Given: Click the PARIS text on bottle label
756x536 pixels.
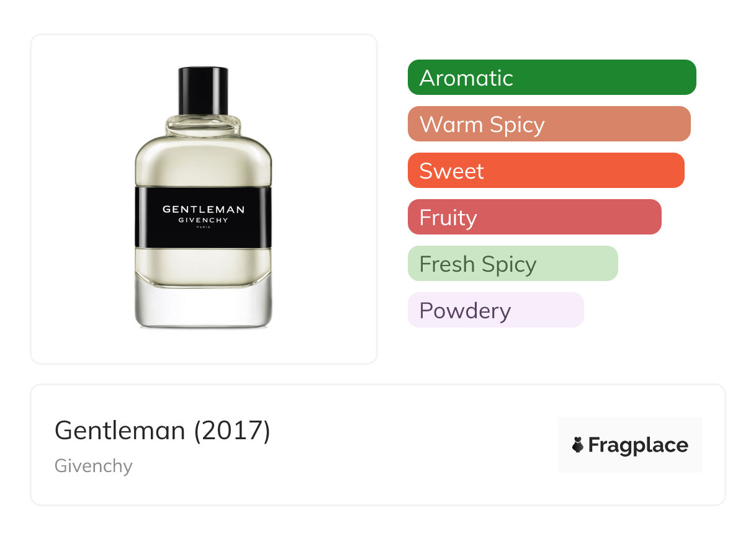Looking at the screenshot, I should 204,228.
